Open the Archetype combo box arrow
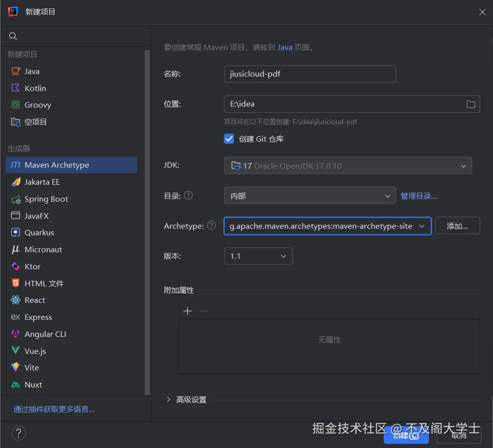Screen dimensions: 493x448 [422, 226]
